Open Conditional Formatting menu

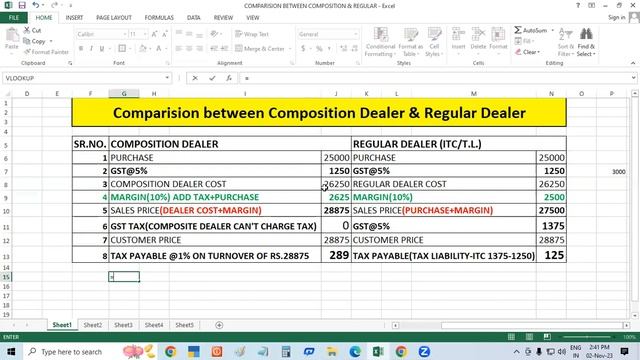pos(380,42)
